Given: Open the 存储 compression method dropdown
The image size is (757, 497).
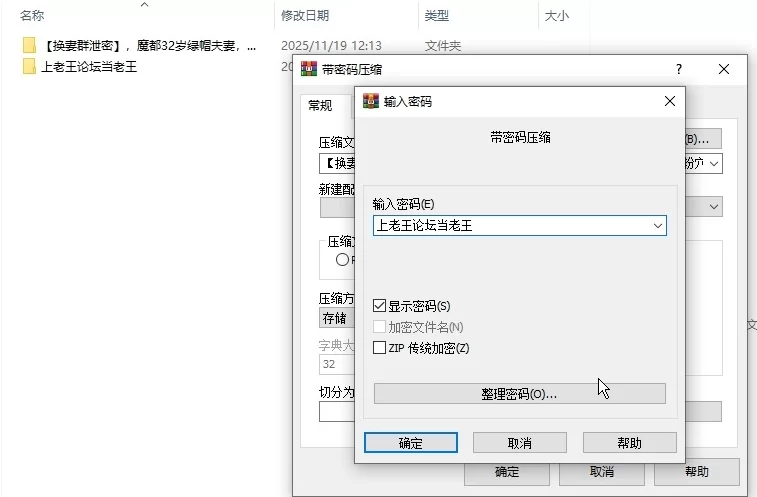Looking at the screenshot, I should 337,318.
